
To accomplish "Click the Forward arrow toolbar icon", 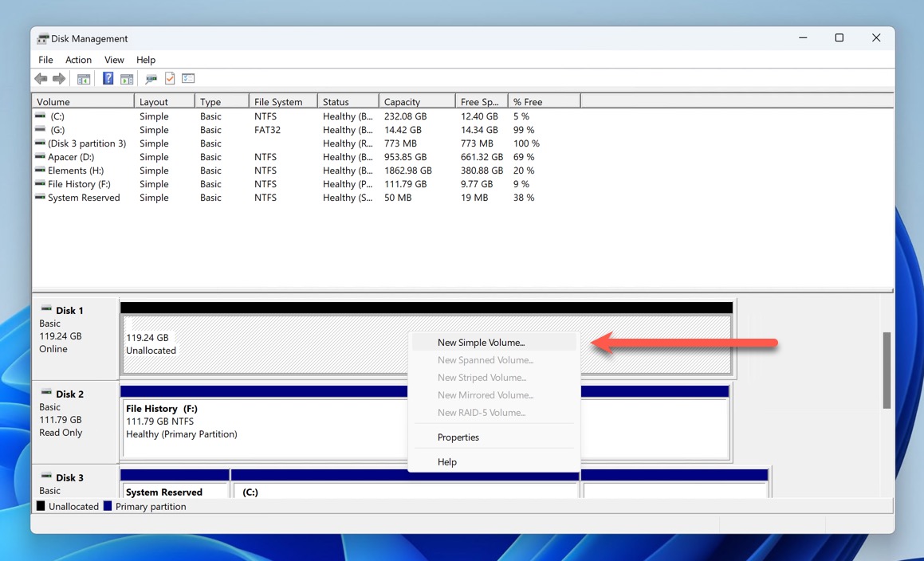I will pyautogui.click(x=59, y=79).
